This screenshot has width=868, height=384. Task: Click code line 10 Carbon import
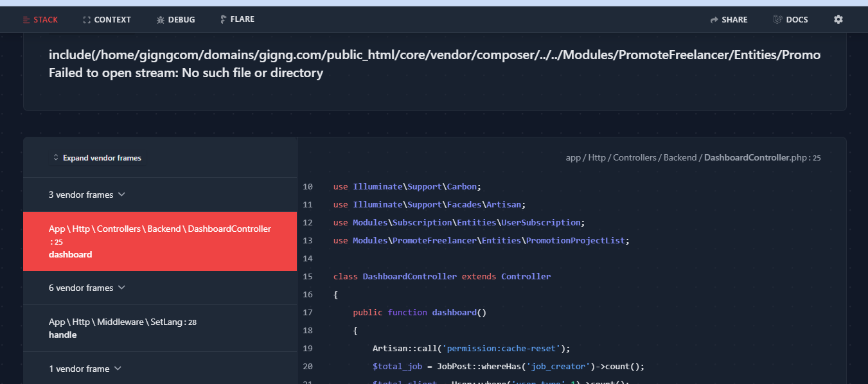coord(407,186)
